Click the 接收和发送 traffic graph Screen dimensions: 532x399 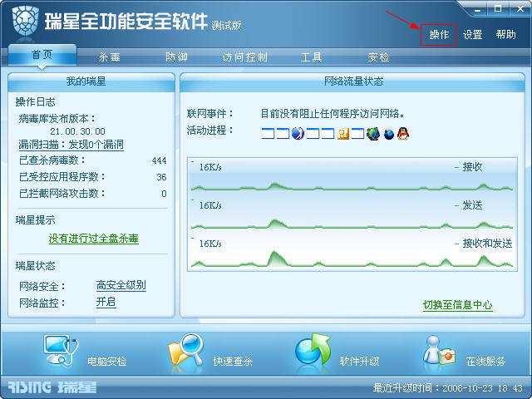[352, 252]
